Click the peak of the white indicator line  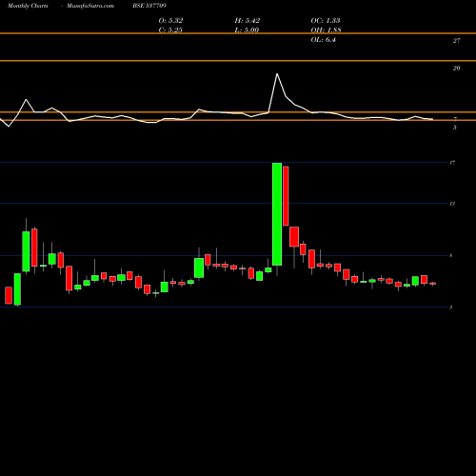pyautogui.click(x=277, y=74)
